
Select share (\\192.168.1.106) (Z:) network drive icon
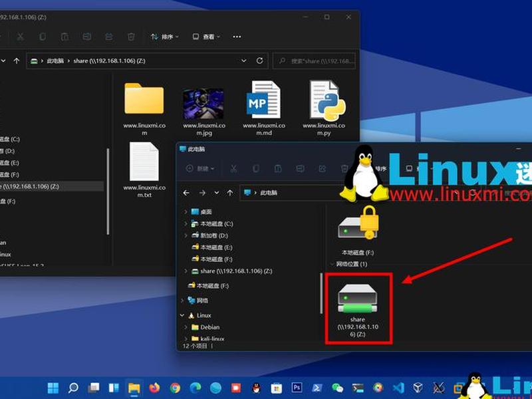point(358,310)
